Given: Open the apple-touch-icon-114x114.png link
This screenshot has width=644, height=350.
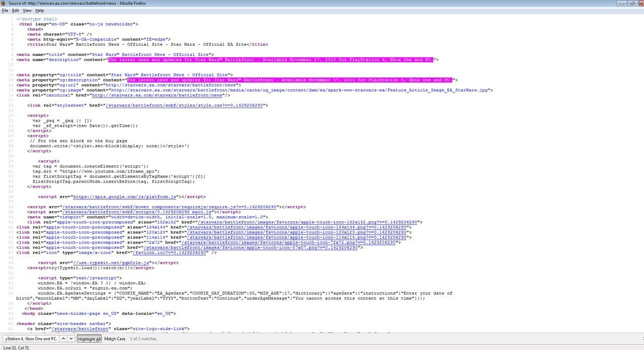Looking at the screenshot, I should (x=297, y=237).
